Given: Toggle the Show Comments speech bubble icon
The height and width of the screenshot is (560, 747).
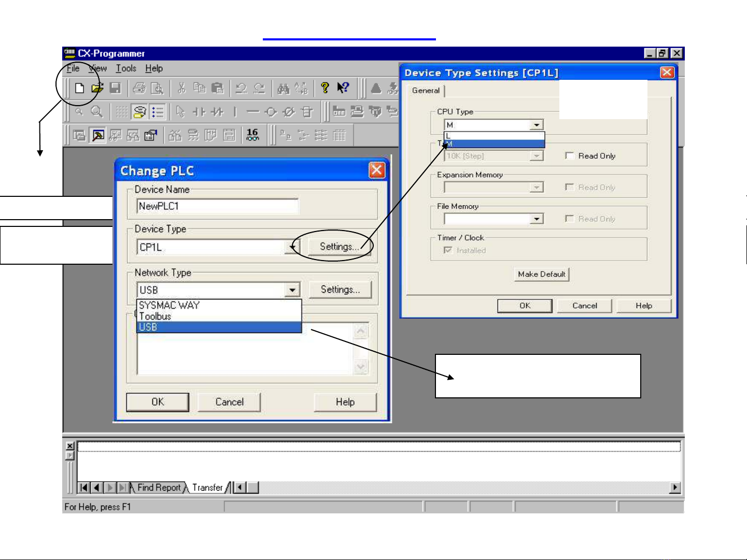Looking at the screenshot, I should 139,111.
